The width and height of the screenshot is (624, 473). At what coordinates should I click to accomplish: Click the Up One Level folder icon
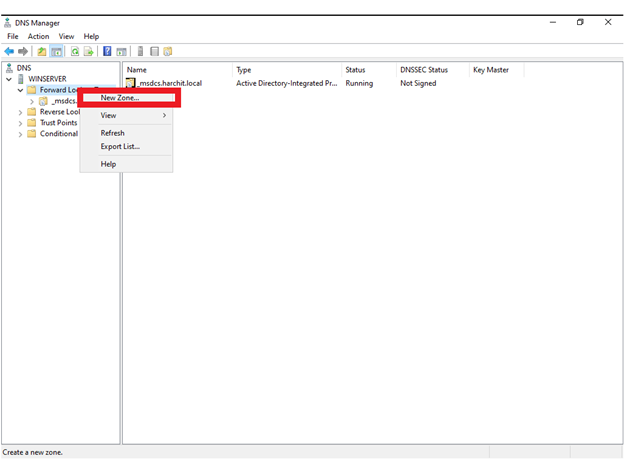(x=42, y=51)
